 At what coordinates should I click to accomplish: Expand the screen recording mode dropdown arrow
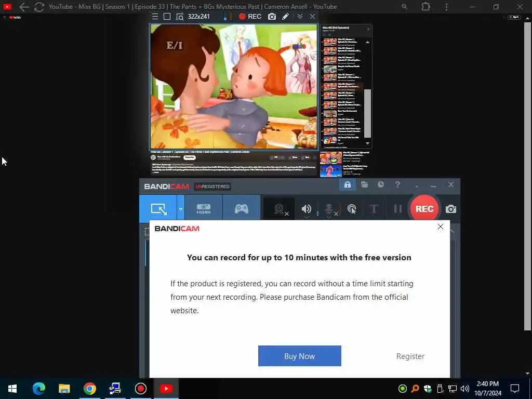click(181, 209)
